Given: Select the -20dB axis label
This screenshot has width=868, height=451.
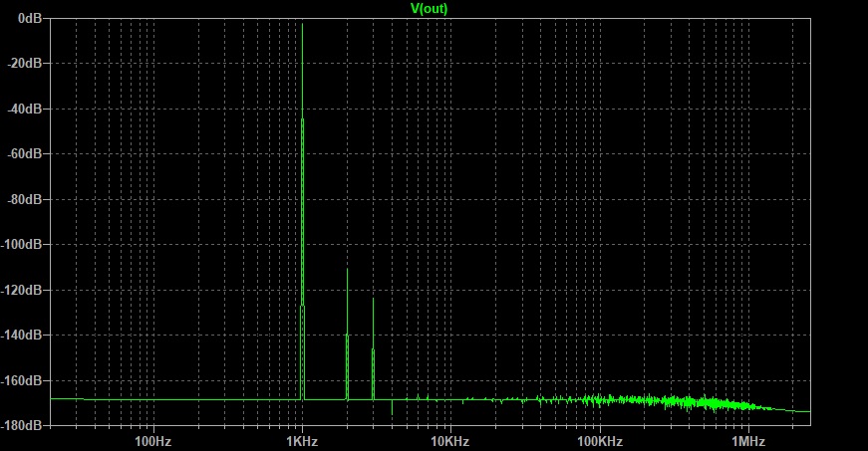Looking at the screenshot, I should click(25, 64).
